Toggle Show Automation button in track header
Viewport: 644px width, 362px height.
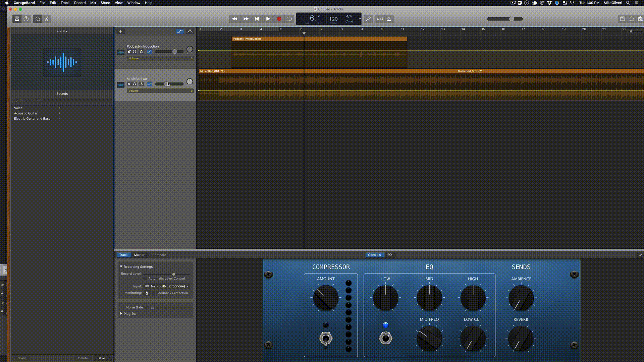180,32
